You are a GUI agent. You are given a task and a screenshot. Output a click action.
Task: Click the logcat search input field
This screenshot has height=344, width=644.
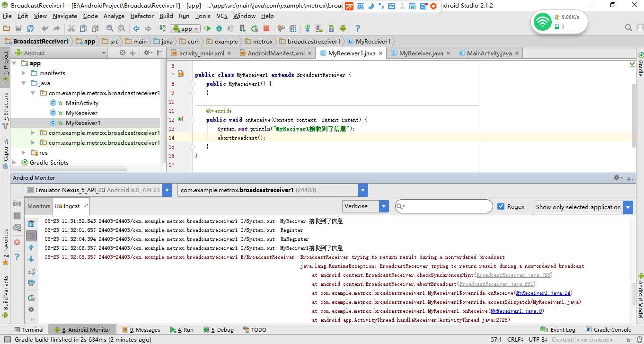[x=443, y=206]
